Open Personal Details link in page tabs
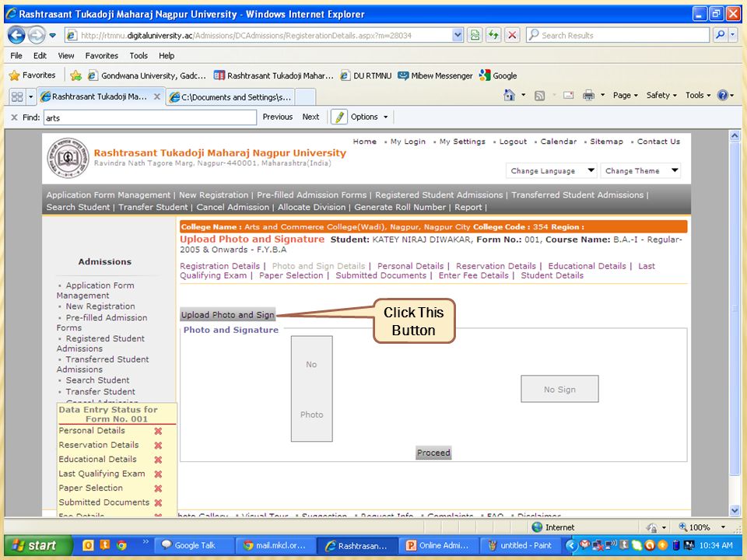Viewport: 747px width, 560px height. point(410,266)
